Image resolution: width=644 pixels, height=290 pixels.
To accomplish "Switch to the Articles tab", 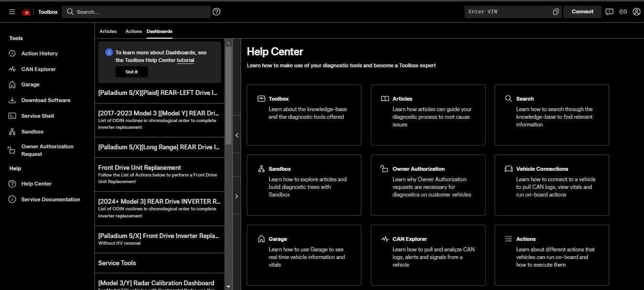I will [x=108, y=31].
